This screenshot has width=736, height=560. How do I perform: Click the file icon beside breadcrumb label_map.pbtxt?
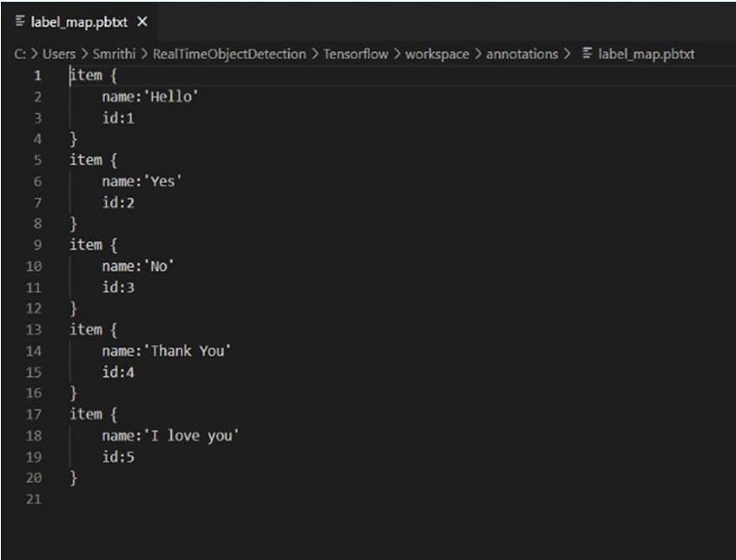tap(588, 54)
